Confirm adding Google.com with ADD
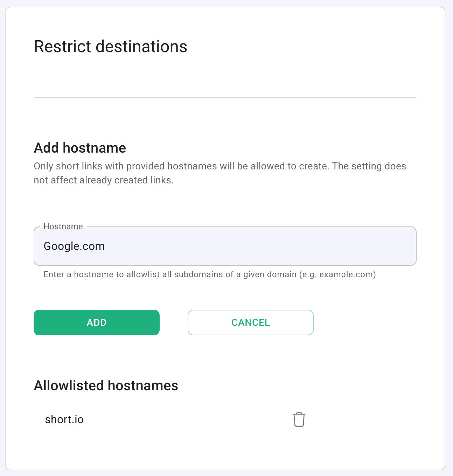 [x=96, y=322]
